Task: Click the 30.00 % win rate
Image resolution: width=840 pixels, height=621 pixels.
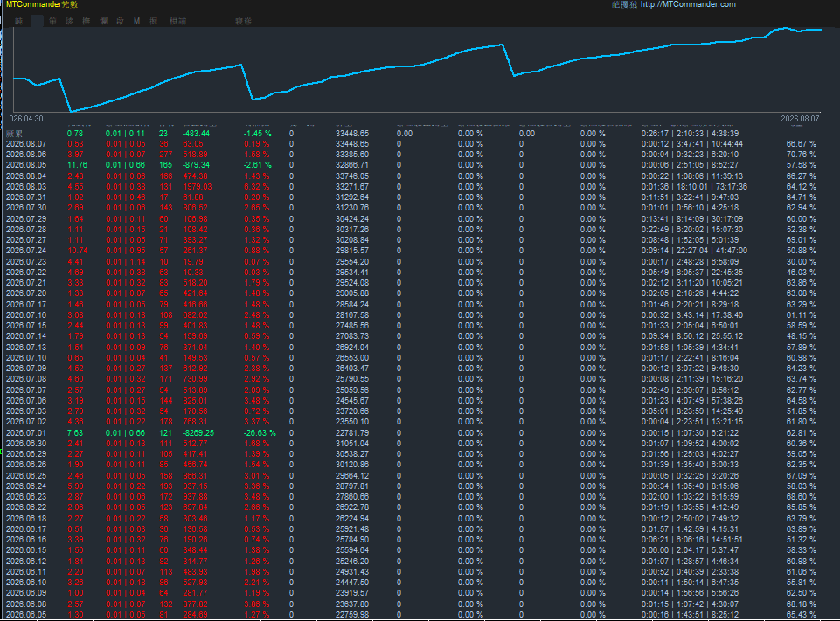Action: pyautogui.click(x=801, y=261)
